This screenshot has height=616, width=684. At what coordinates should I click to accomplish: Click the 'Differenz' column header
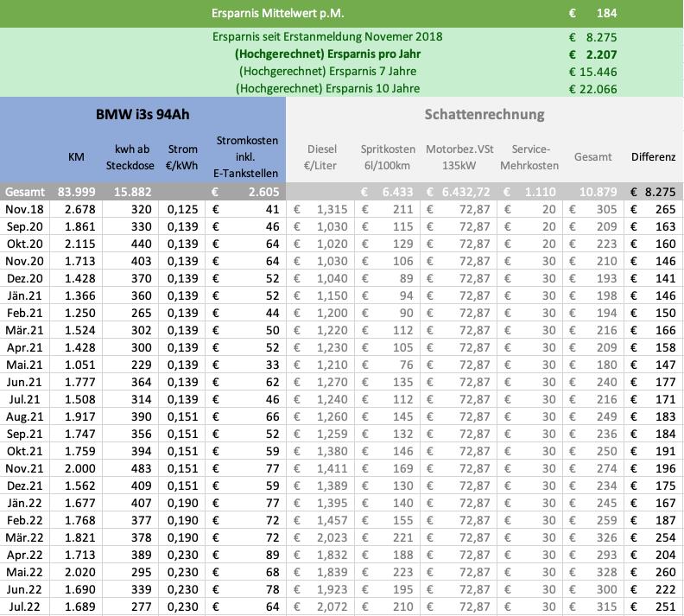pyautogui.click(x=653, y=157)
